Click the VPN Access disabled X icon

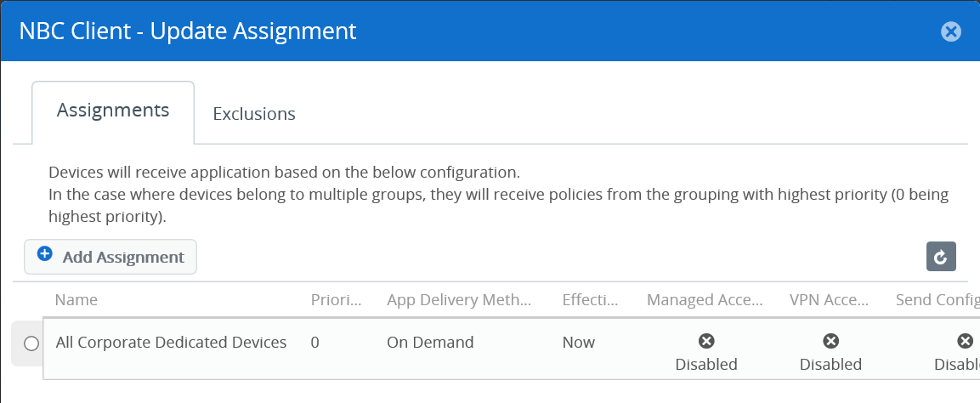(x=831, y=341)
